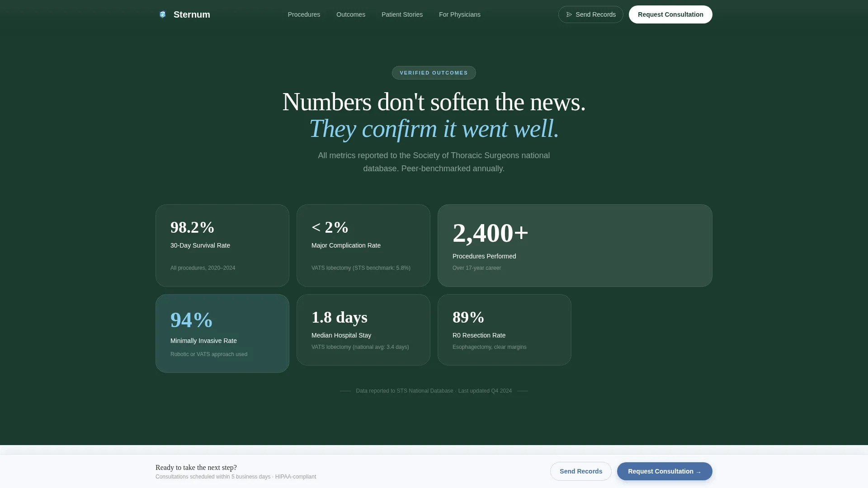Click 'All procedures, 2020–2024' text
The width and height of the screenshot is (868, 488).
pyautogui.click(x=203, y=268)
